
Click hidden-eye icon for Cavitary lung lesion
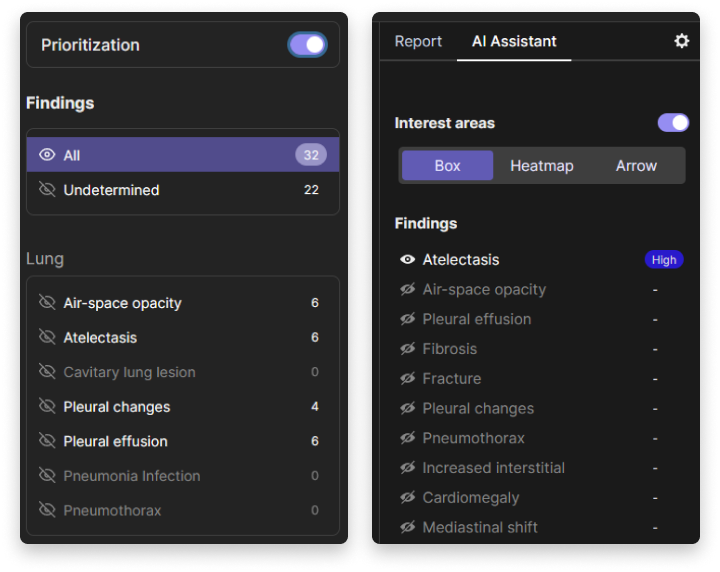click(46, 372)
